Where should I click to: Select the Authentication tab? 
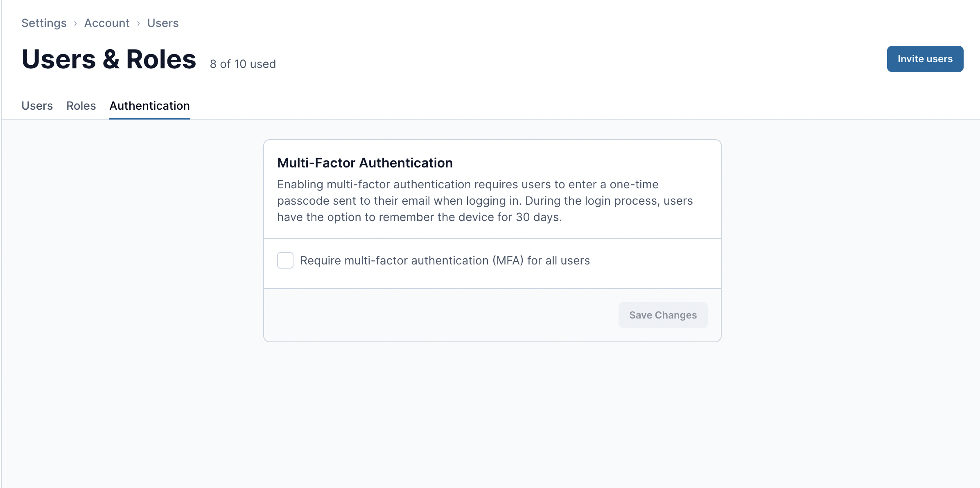pos(149,106)
